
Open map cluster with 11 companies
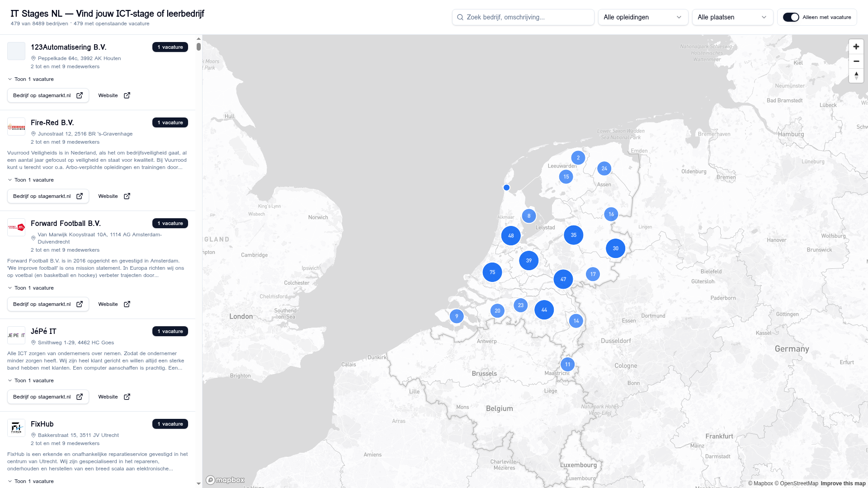coord(567,365)
